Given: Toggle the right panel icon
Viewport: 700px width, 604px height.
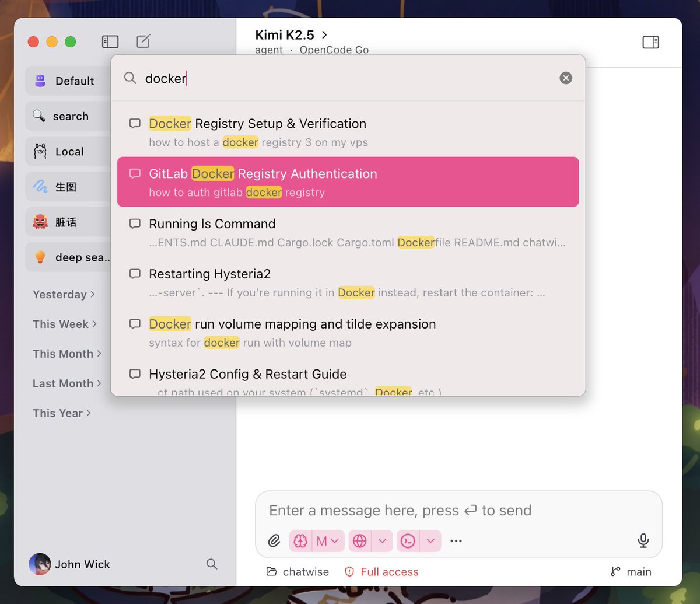Looking at the screenshot, I should [650, 42].
